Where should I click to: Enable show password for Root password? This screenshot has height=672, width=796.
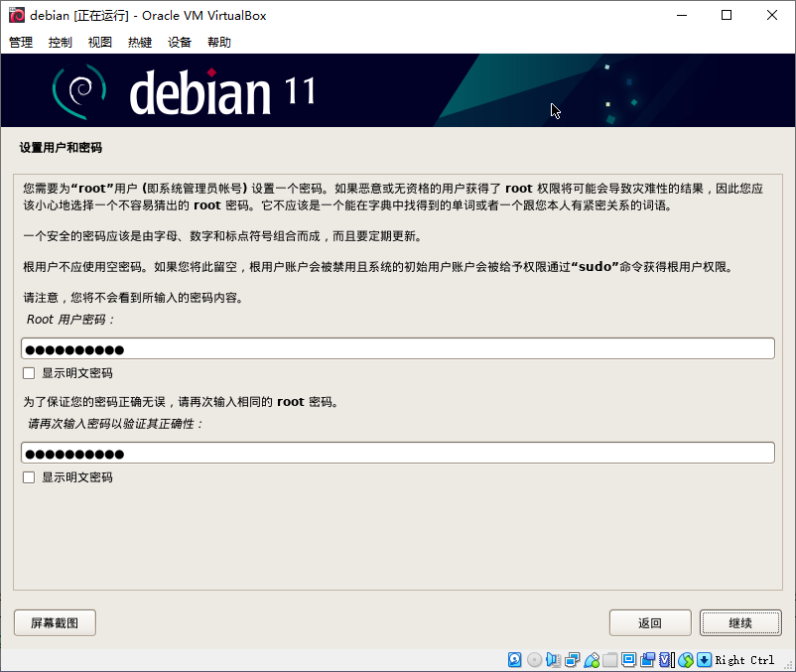[29, 373]
